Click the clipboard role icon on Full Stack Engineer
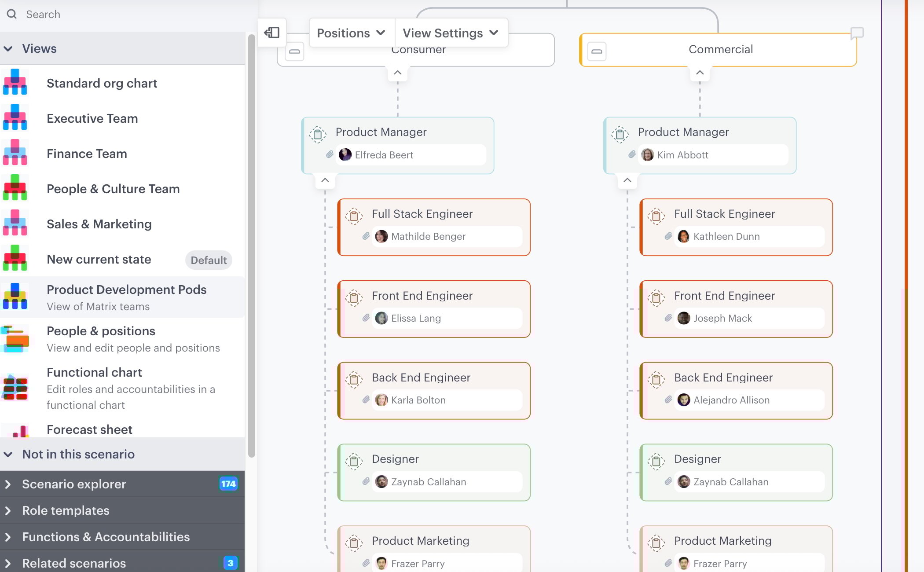Image resolution: width=924 pixels, height=572 pixels. 354,216
